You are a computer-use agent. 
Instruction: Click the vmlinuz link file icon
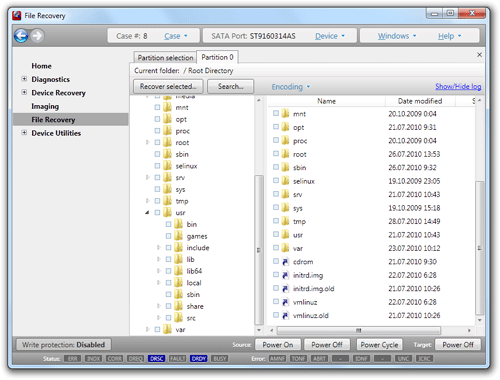(285, 302)
